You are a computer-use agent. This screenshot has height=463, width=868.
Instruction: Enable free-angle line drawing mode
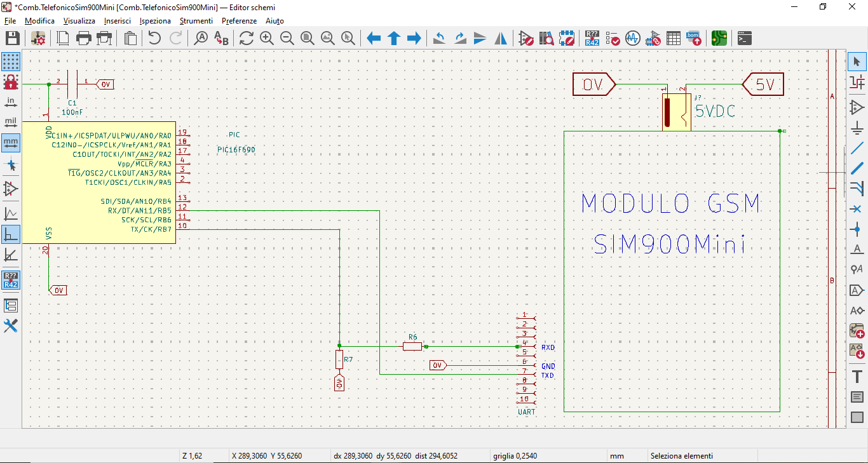[11, 214]
